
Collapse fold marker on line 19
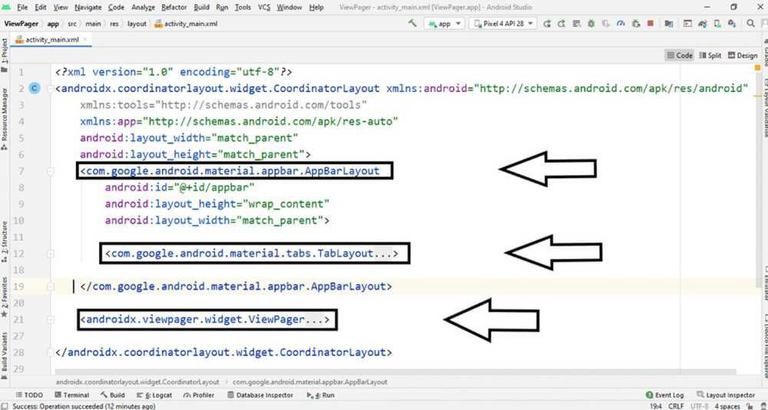(50, 287)
